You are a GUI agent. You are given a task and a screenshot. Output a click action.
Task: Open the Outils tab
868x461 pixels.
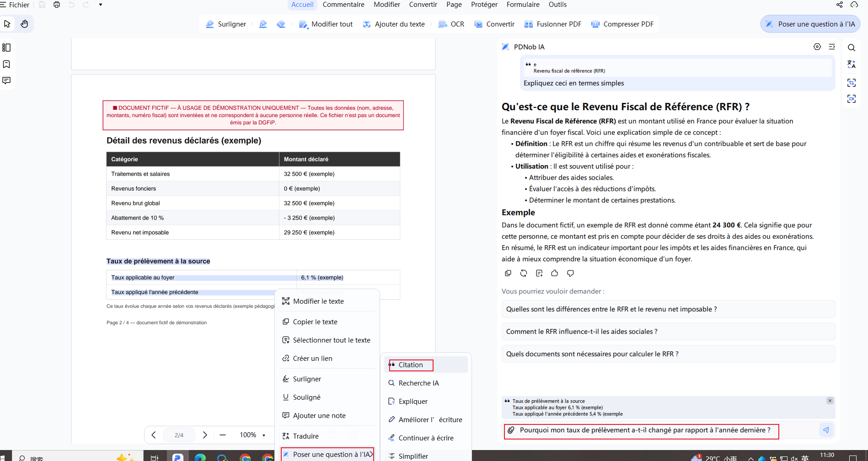557,5
